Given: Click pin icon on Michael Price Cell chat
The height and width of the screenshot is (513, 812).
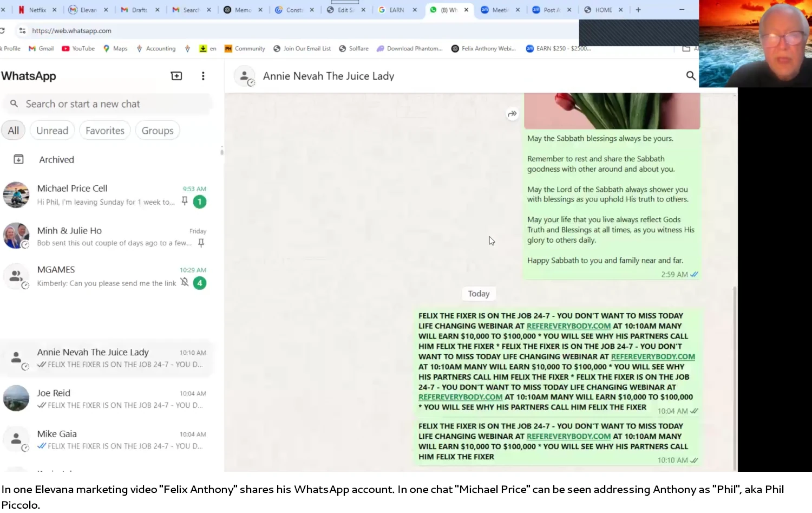Looking at the screenshot, I should (185, 202).
